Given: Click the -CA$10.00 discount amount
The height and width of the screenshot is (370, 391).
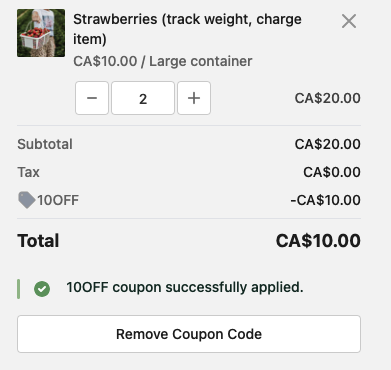Looking at the screenshot, I should 325,200.
